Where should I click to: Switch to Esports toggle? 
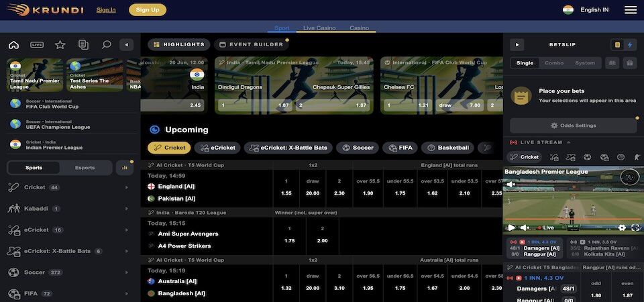(85, 168)
